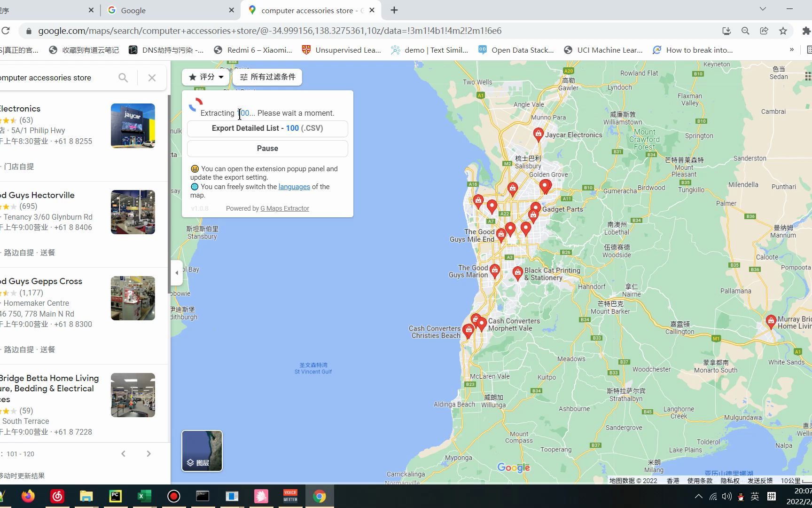Share this page icon

click(x=764, y=31)
